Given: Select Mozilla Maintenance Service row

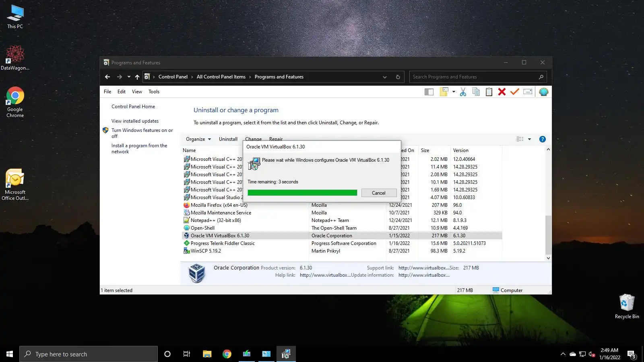Looking at the screenshot, I should pyautogui.click(x=342, y=213).
